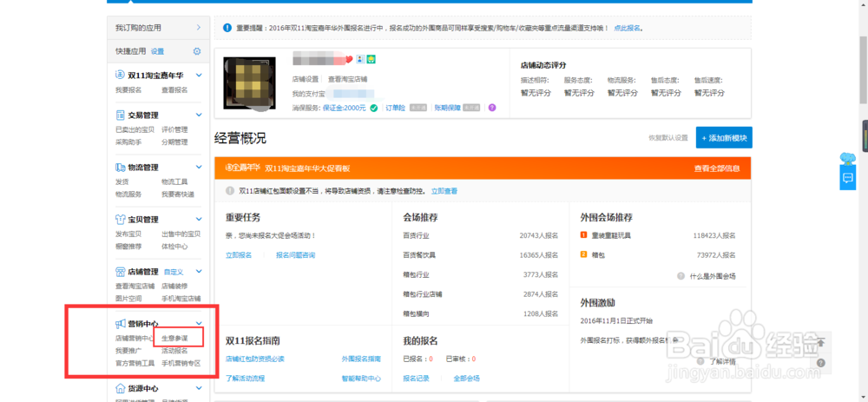Viewport: 868px width, 402px height.
Task: Click gray help circle at bottom right
Action: (x=821, y=363)
